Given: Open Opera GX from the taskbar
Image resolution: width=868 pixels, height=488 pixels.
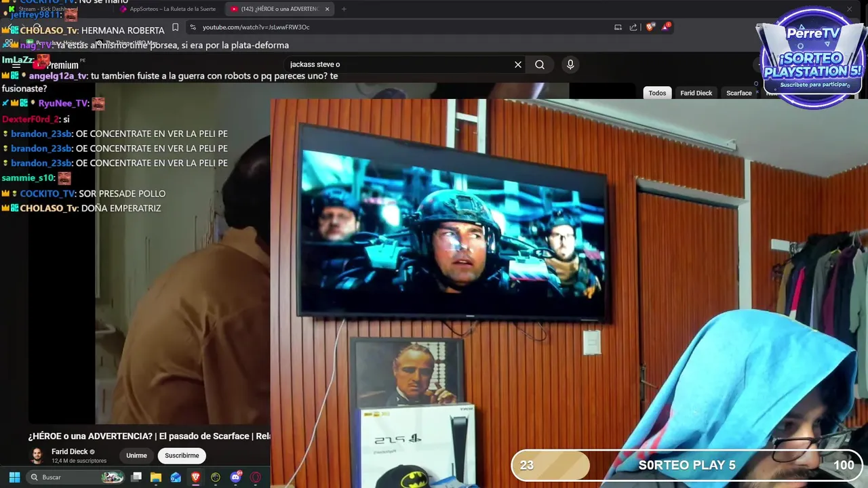Looking at the screenshot, I should coord(256,477).
